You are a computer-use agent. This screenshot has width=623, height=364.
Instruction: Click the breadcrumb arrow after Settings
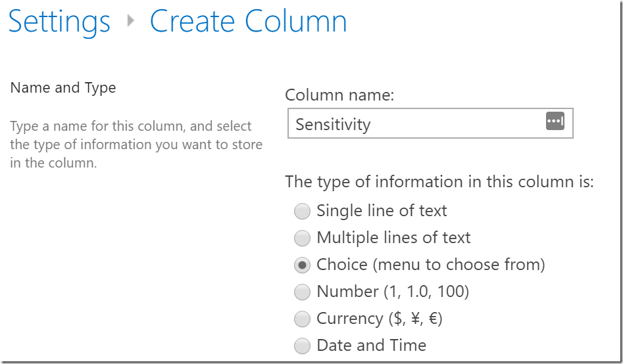pos(130,20)
